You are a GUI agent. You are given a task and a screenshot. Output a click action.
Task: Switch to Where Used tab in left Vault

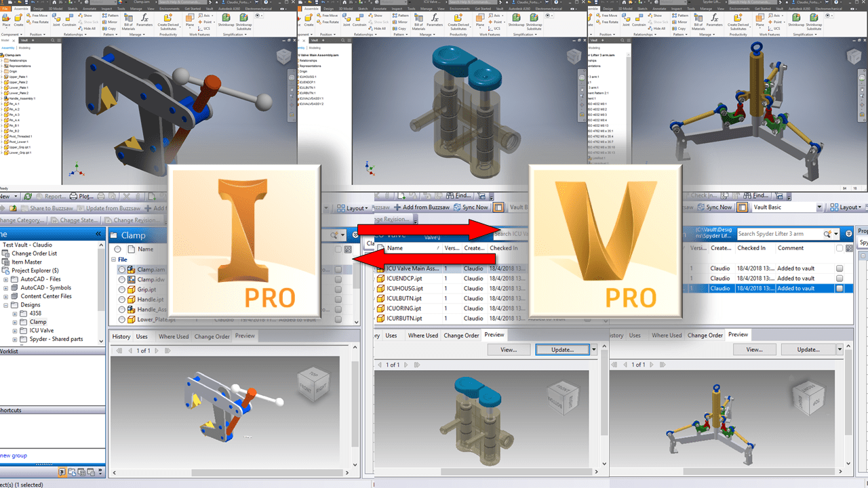(172, 336)
